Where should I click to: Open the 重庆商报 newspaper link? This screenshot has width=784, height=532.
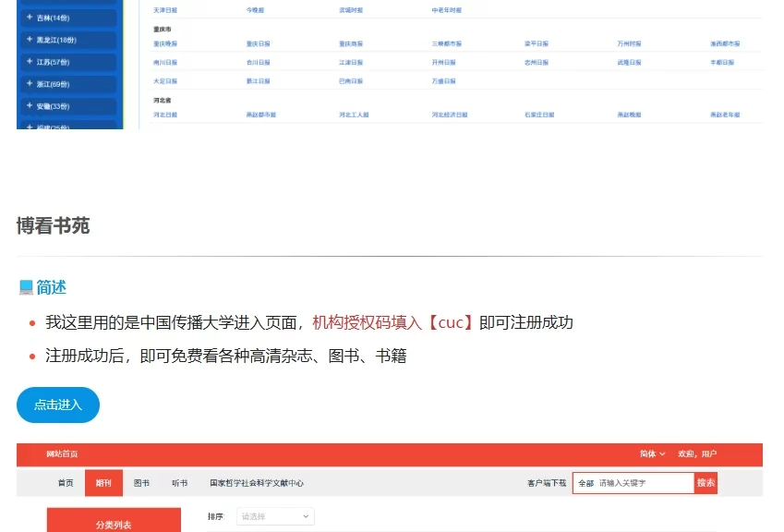tap(351, 44)
